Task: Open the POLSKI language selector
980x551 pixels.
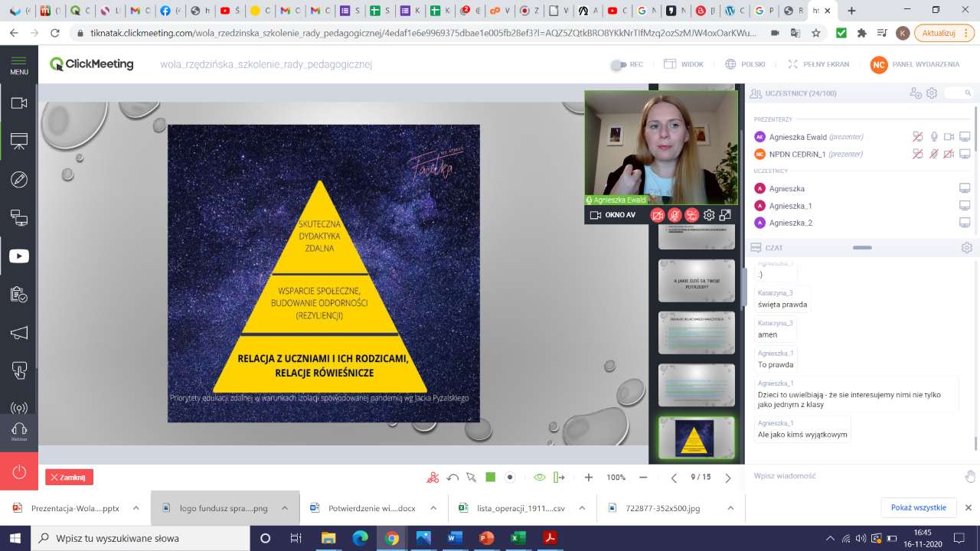Action: (744, 65)
